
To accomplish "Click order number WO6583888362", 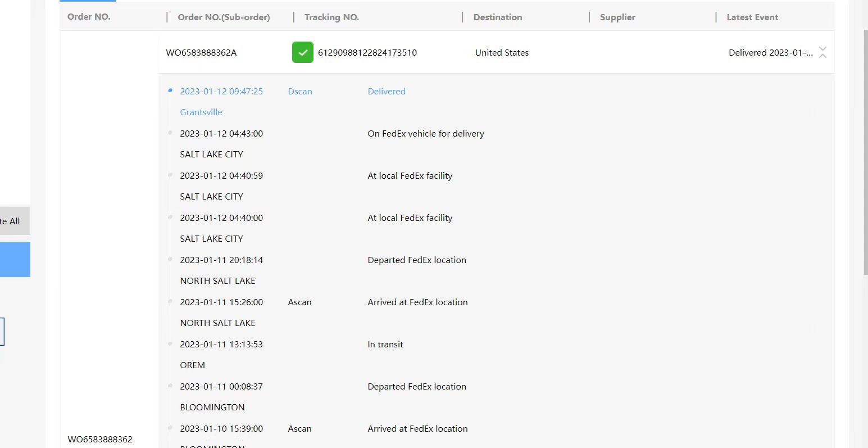I will point(100,440).
